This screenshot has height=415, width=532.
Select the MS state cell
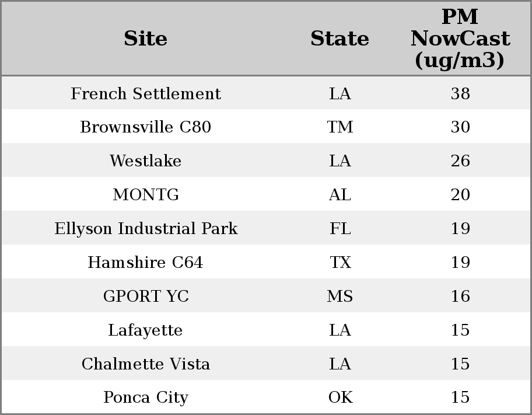339,297
